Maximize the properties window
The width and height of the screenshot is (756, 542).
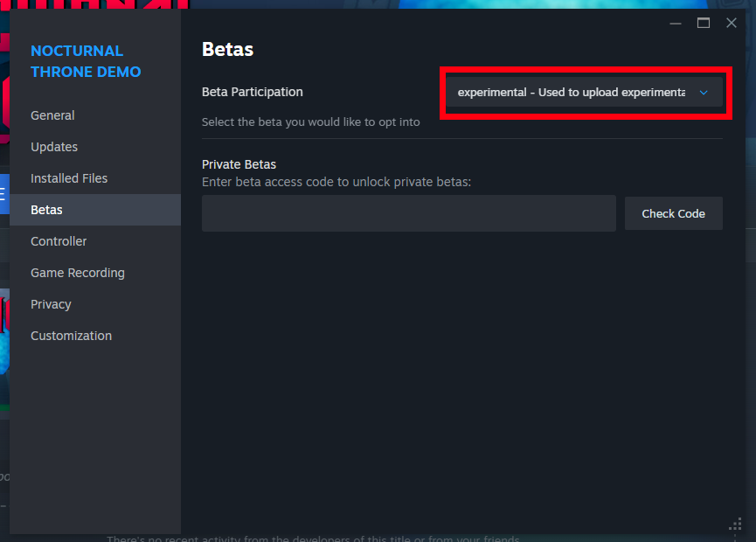pos(704,23)
